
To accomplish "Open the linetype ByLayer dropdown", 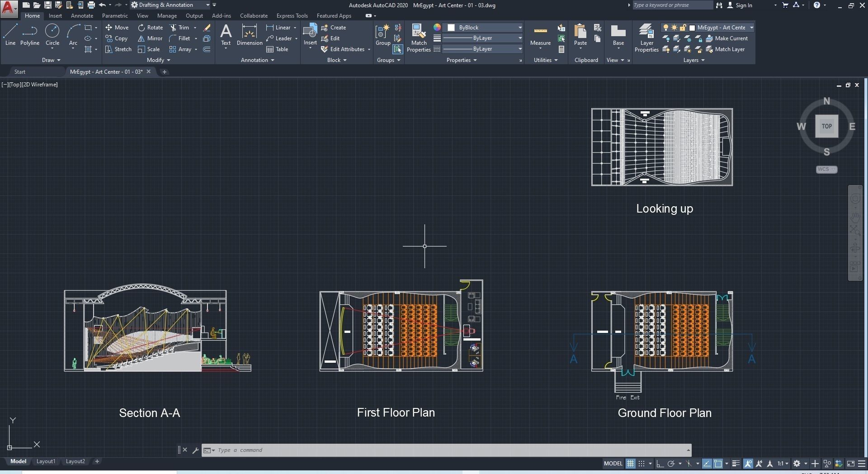I will [x=483, y=49].
